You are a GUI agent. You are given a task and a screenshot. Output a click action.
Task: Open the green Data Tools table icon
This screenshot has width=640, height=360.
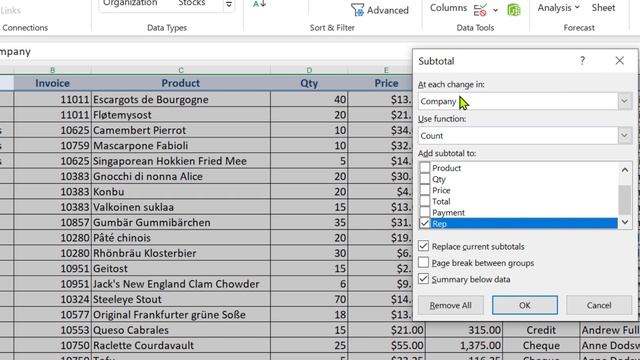(514, 9)
